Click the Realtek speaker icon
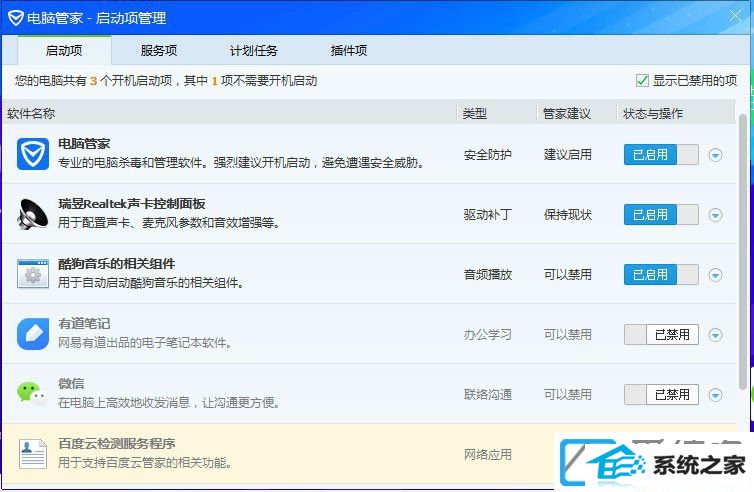 tap(33, 214)
